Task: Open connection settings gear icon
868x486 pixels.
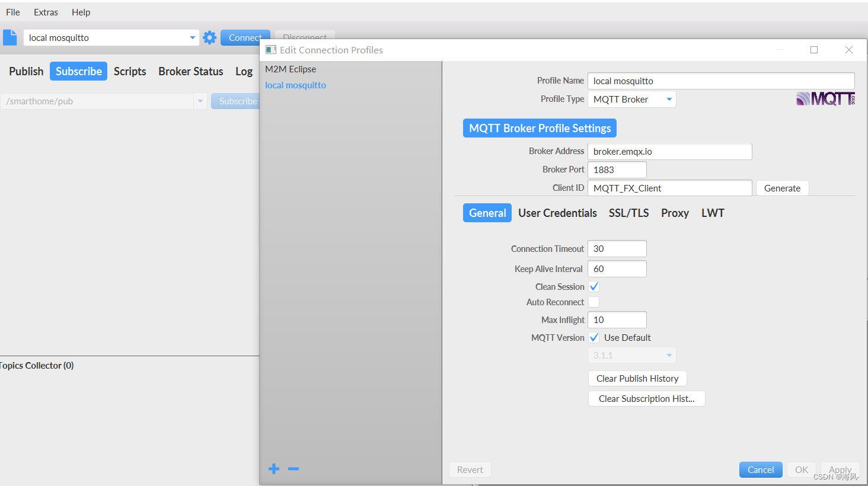Action: [x=209, y=37]
